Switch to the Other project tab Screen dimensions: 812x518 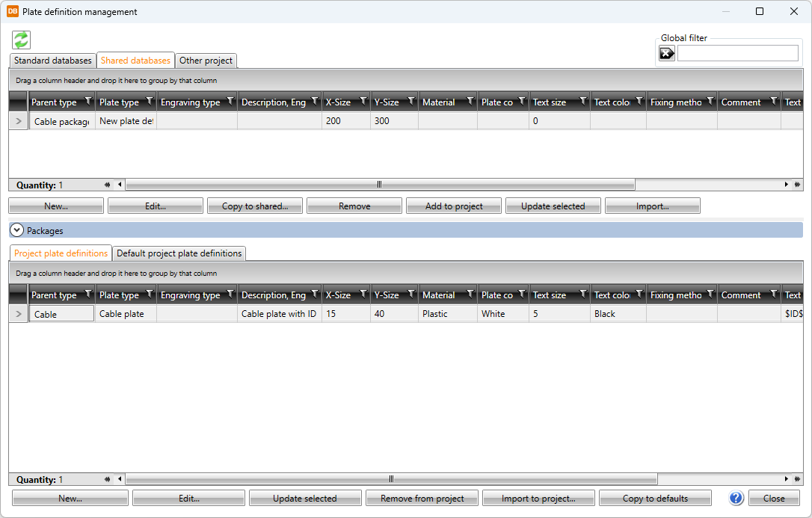pyautogui.click(x=206, y=61)
